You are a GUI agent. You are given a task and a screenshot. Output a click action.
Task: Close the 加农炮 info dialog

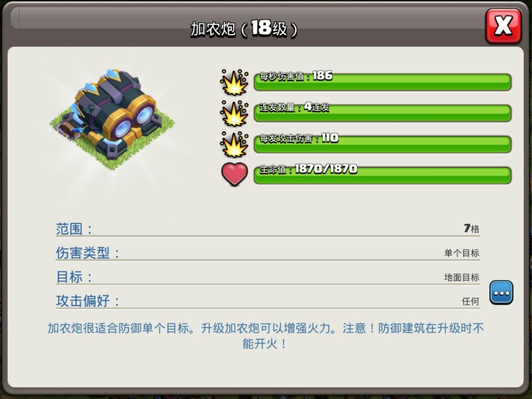[x=503, y=27]
